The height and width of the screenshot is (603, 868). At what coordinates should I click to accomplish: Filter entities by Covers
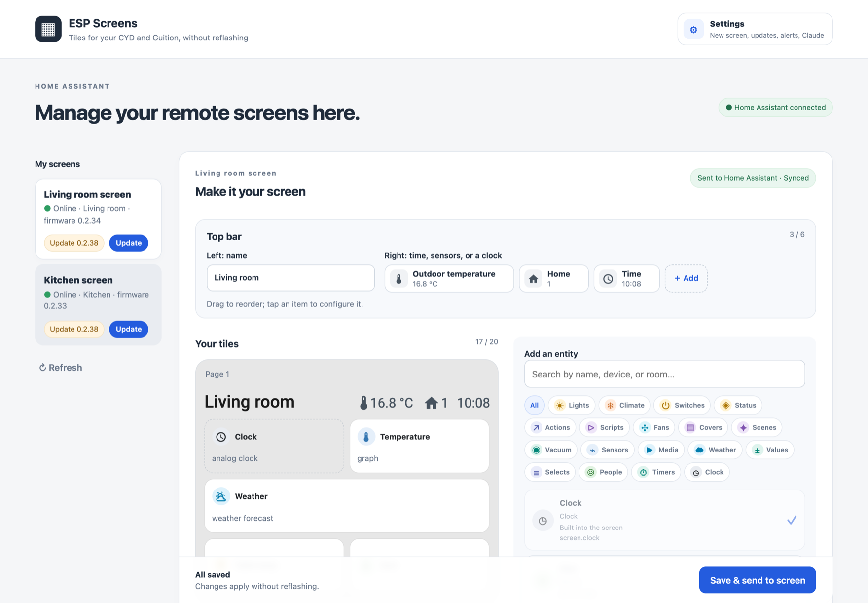[x=703, y=427]
